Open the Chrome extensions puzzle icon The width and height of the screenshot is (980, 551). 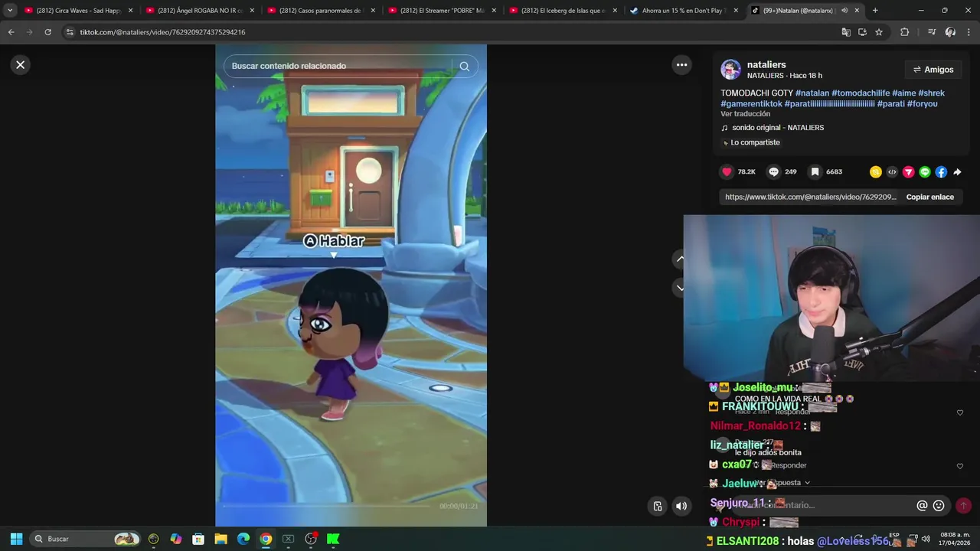[904, 32]
